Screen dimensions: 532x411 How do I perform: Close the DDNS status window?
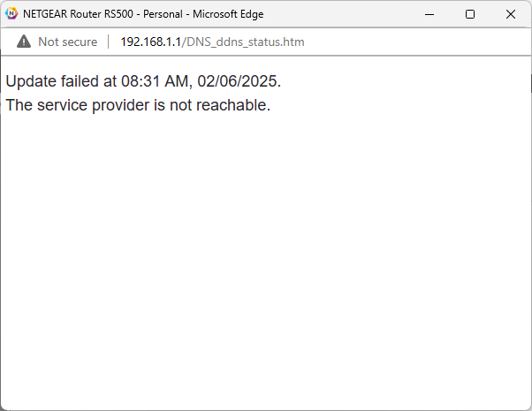[x=511, y=14]
